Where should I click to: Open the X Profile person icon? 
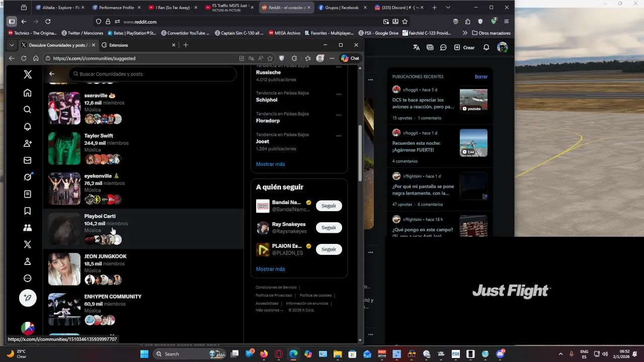[x=28, y=261]
